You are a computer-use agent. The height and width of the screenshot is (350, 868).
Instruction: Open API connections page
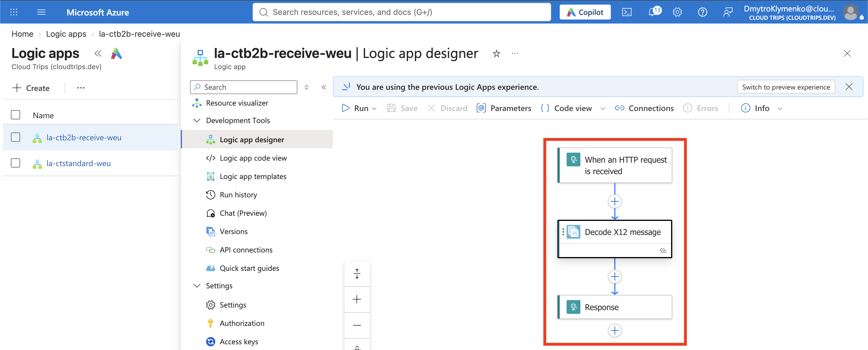(246, 250)
